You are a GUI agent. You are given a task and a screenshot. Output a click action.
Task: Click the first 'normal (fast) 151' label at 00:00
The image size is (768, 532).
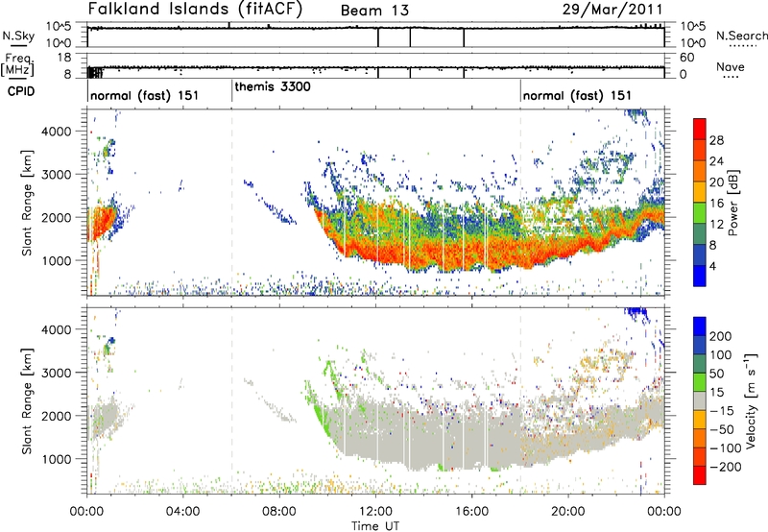pyautogui.click(x=145, y=95)
